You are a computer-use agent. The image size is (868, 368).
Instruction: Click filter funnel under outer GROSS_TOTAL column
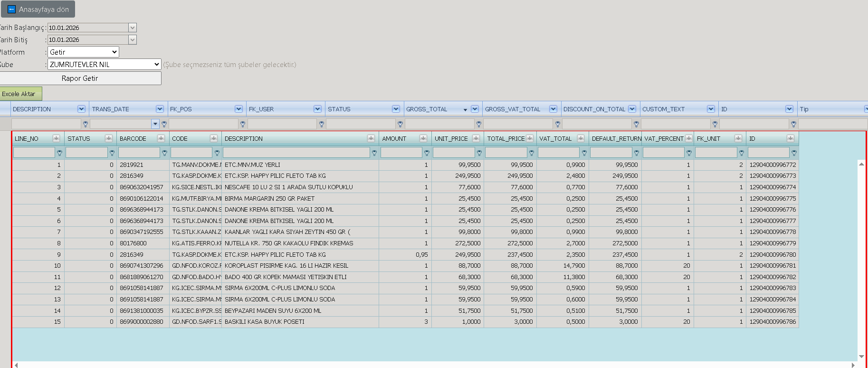[478, 124]
